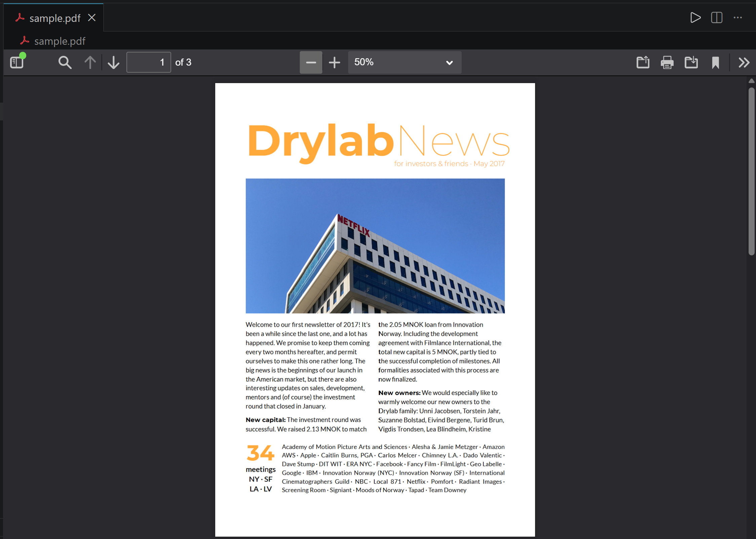Click the 'LA · LV' locations text

click(x=261, y=489)
